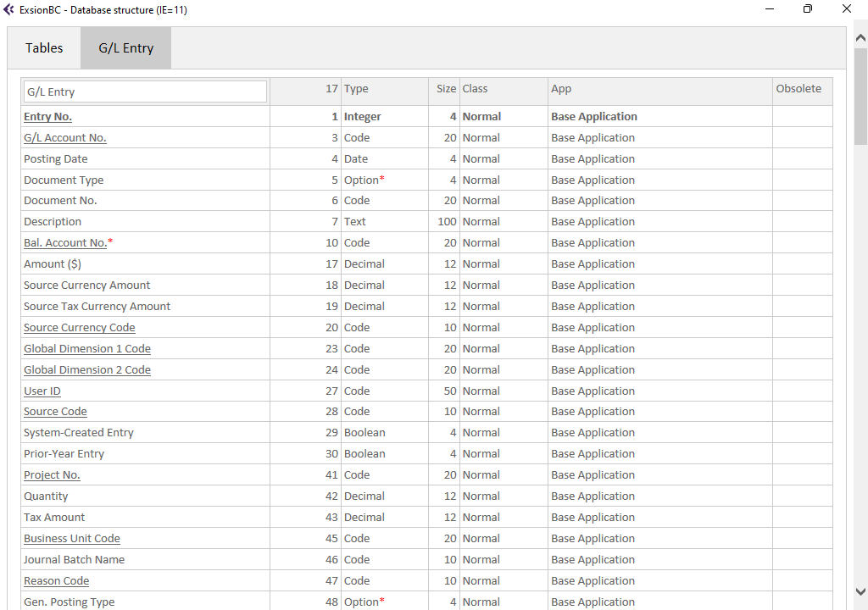Select the System-Created Entry field
The height and width of the screenshot is (610, 868).
click(x=79, y=432)
